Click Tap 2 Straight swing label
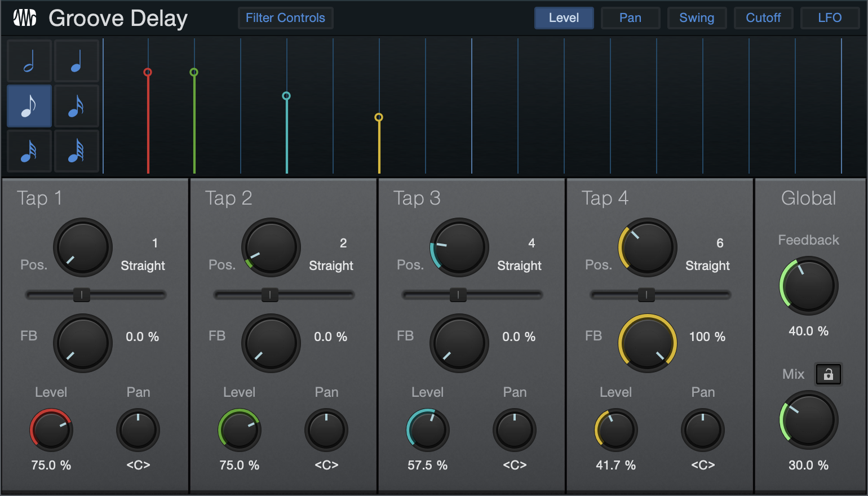The image size is (868, 496). (331, 266)
